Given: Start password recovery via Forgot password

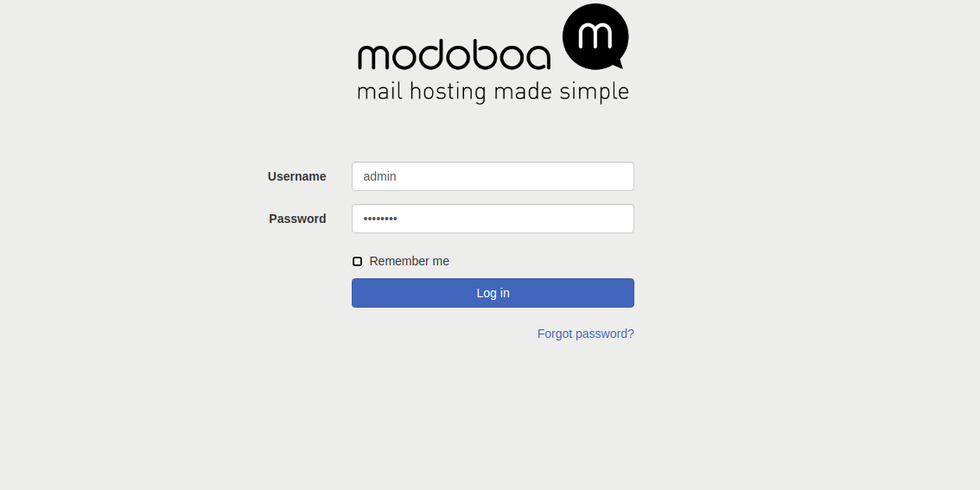Looking at the screenshot, I should pyautogui.click(x=585, y=334).
